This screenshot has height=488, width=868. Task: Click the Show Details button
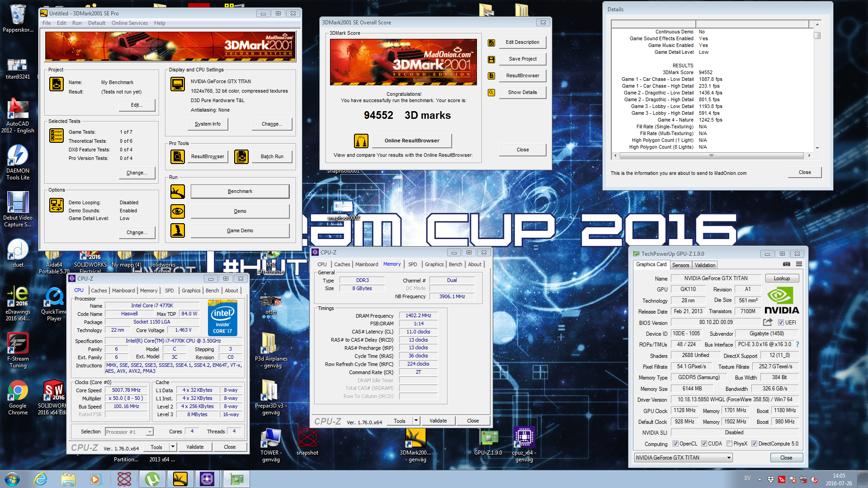coord(523,92)
